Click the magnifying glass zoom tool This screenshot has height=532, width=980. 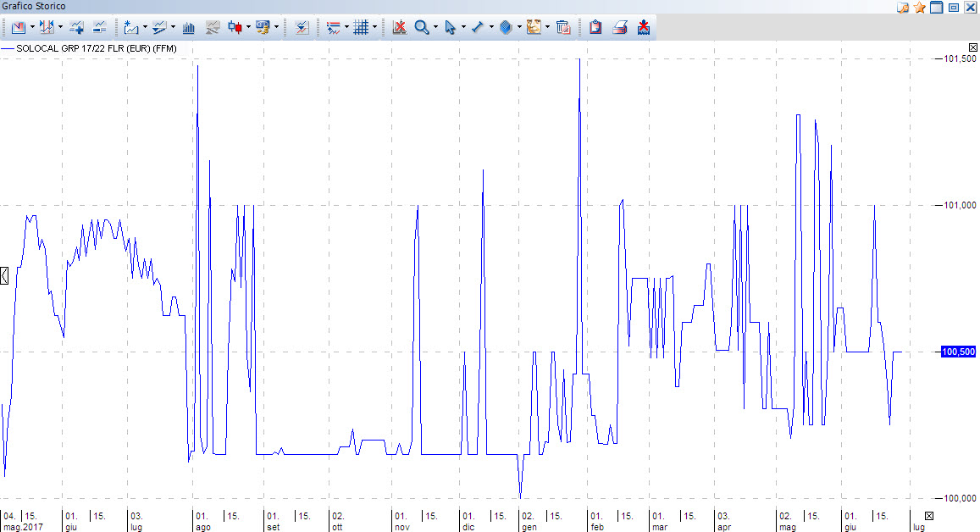(x=421, y=27)
